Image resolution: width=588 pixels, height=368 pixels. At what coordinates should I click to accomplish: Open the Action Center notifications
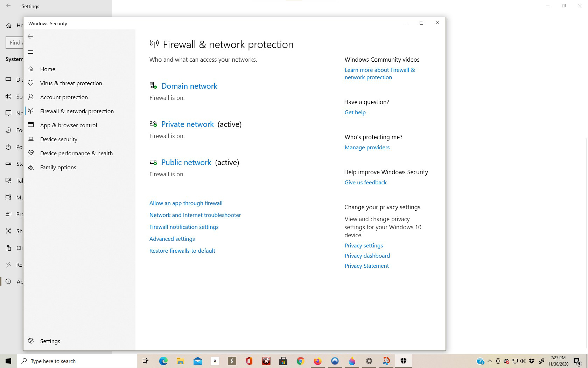point(577,361)
